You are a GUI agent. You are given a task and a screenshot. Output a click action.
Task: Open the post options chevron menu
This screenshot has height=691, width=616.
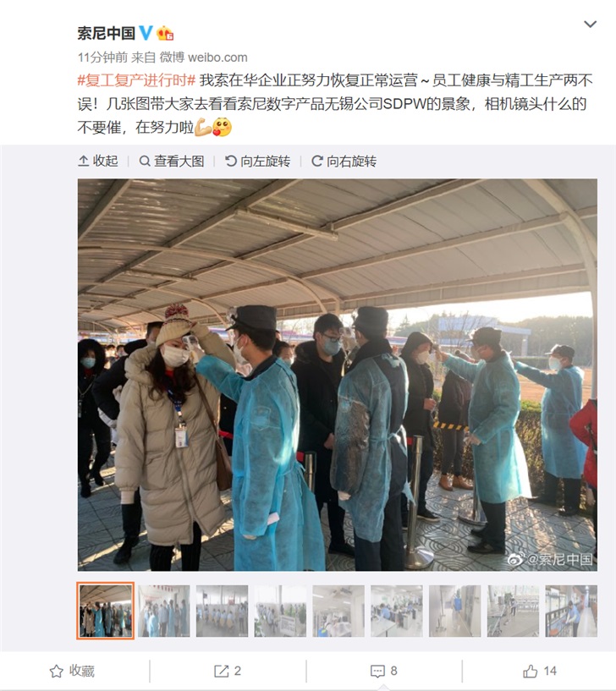[x=590, y=24]
